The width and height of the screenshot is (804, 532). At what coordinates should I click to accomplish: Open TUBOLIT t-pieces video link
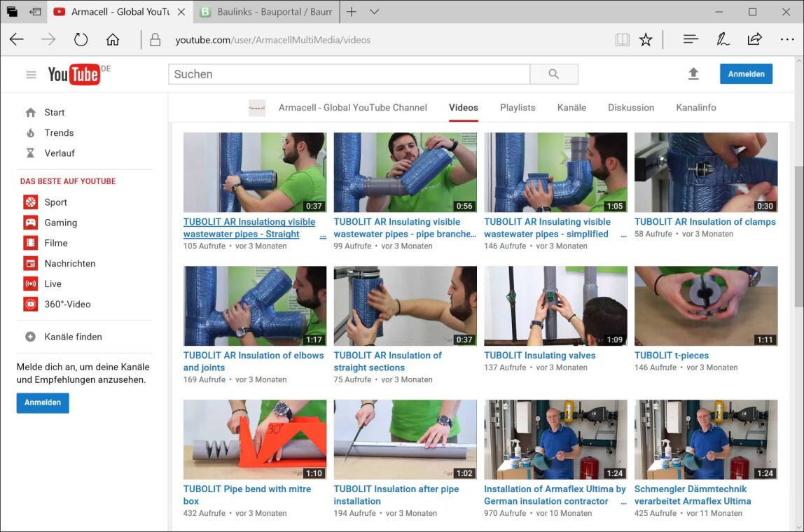[x=671, y=355]
